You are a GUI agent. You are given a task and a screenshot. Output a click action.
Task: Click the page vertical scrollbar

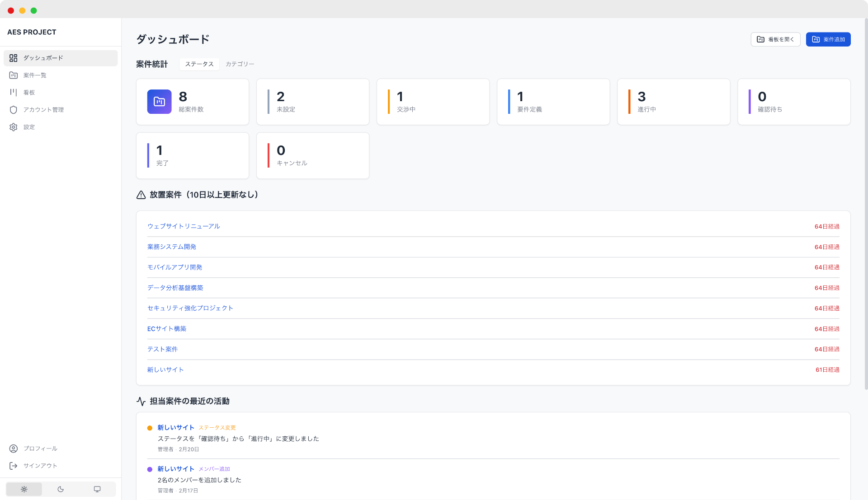pos(866,203)
